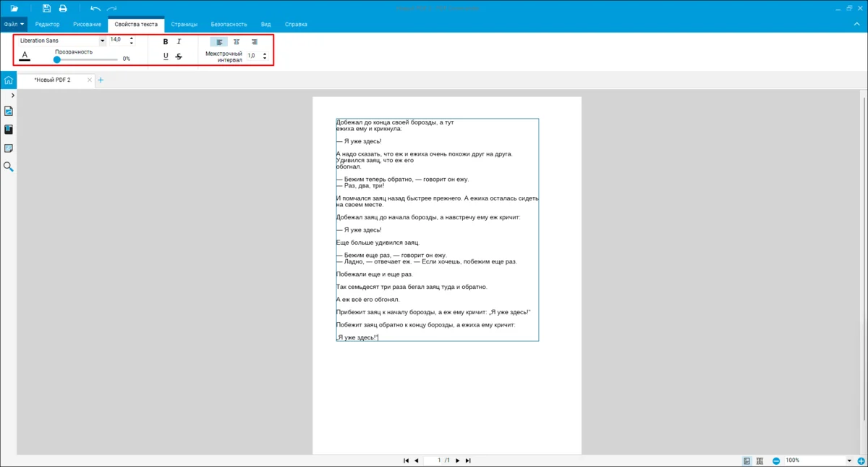Redo the undone action
The image size is (868, 467).
(x=112, y=8)
